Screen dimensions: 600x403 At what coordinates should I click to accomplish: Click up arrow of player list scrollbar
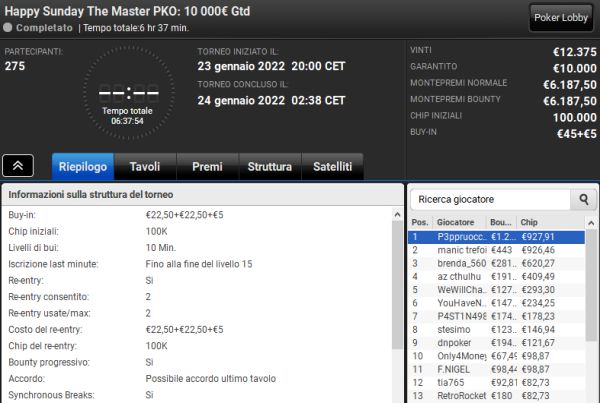591,223
